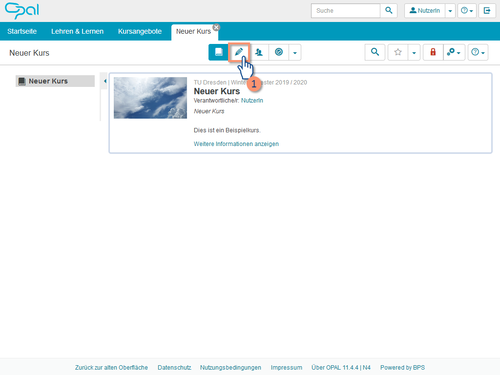This screenshot has height=375, width=500.
Task: Add course to favorites star icon
Action: pyautogui.click(x=398, y=52)
